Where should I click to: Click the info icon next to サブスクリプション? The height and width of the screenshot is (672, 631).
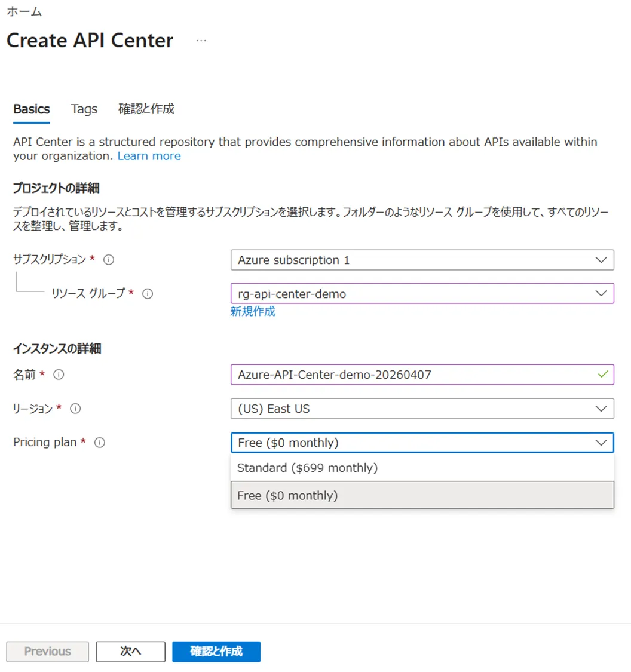(x=109, y=260)
